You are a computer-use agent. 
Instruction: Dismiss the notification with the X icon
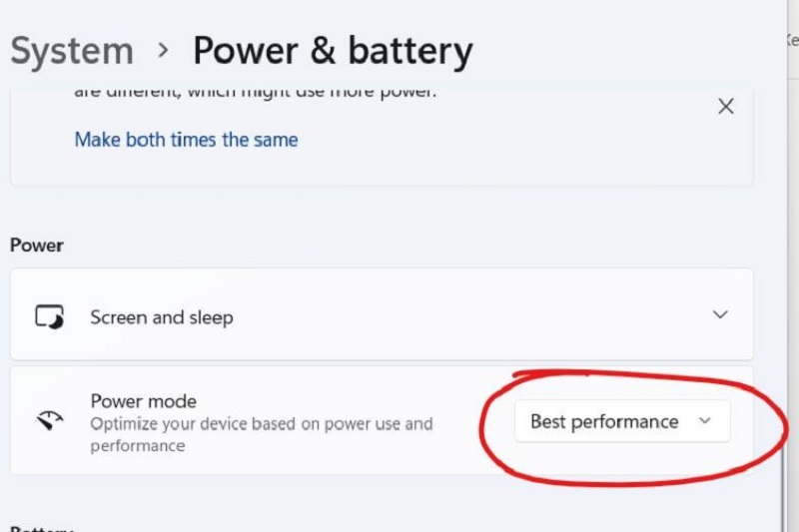(x=726, y=107)
